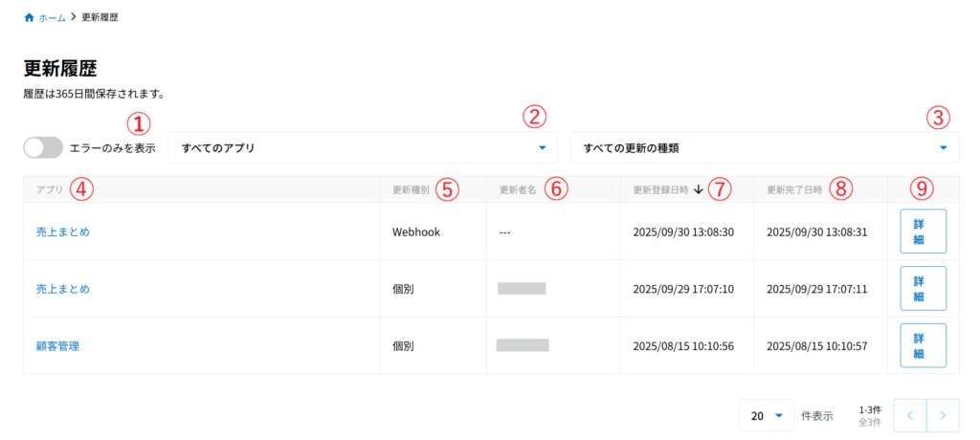Show 詳細 for the 顧客管理 row
Viewport: 980px width, 440px height.
[x=923, y=345]
